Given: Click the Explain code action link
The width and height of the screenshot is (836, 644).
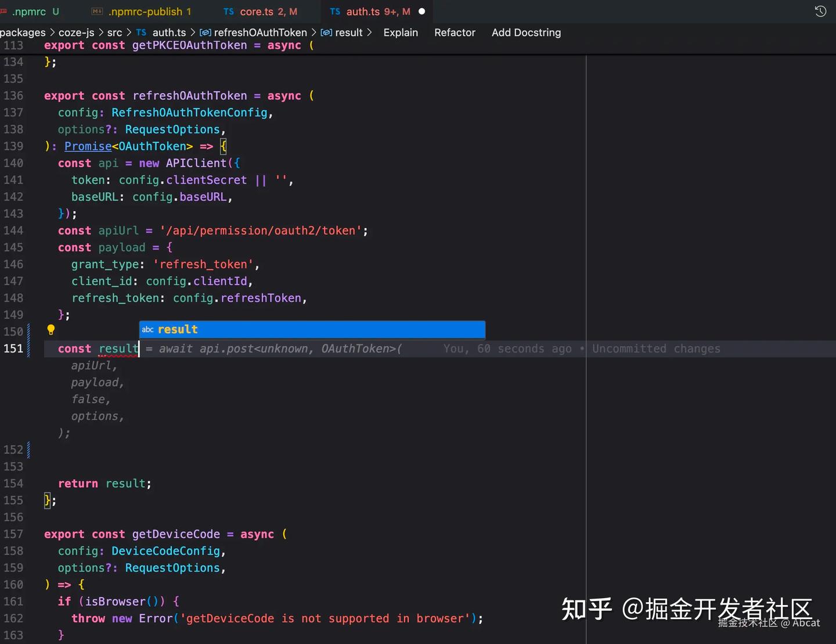Looking at the screenshot, I should pyautogui.click(x=401, y=33).
